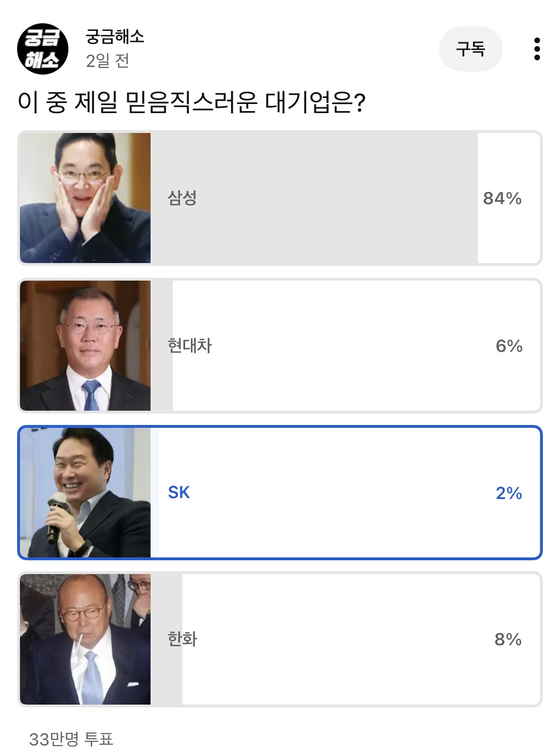Click the 33만명 투표 vote count
Screen dimensions: 560x754
71,739
